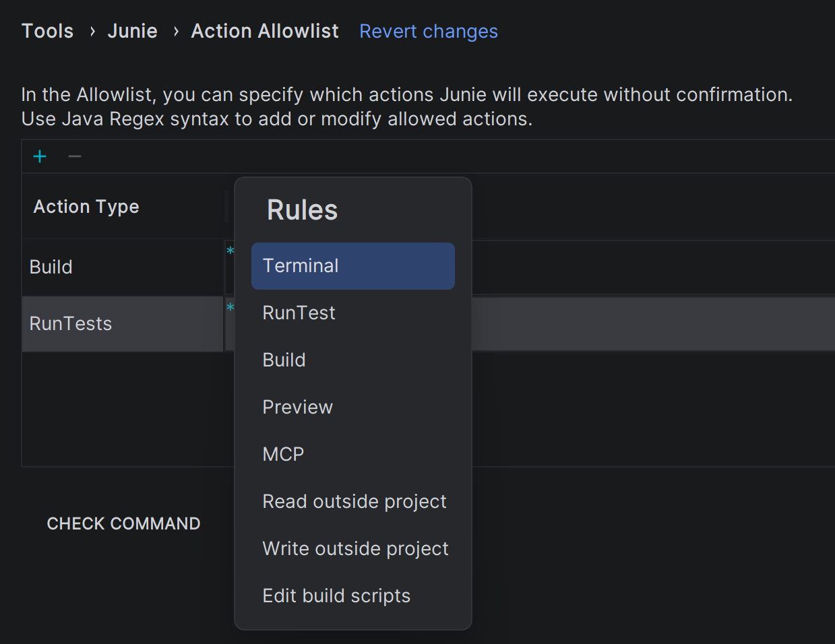This screenshot has width=835, height=644.
Task: Click the Rules popup title
Action: [303, 210]
